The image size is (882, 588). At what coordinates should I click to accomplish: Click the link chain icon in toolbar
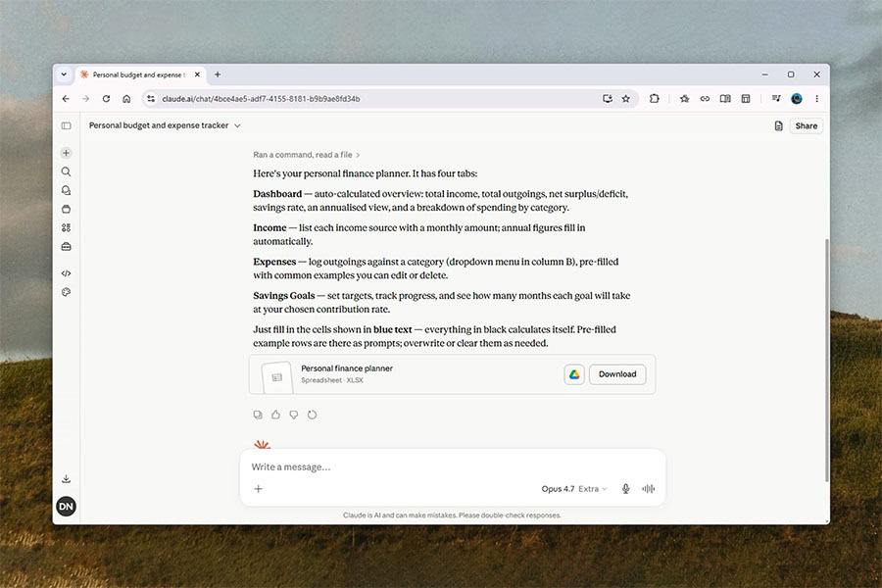[x=705, y=98]
